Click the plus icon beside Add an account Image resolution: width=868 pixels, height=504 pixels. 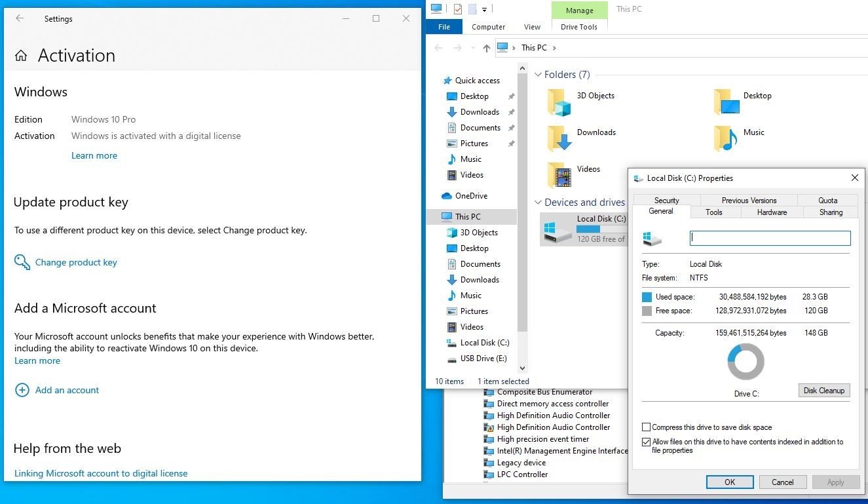22,390
